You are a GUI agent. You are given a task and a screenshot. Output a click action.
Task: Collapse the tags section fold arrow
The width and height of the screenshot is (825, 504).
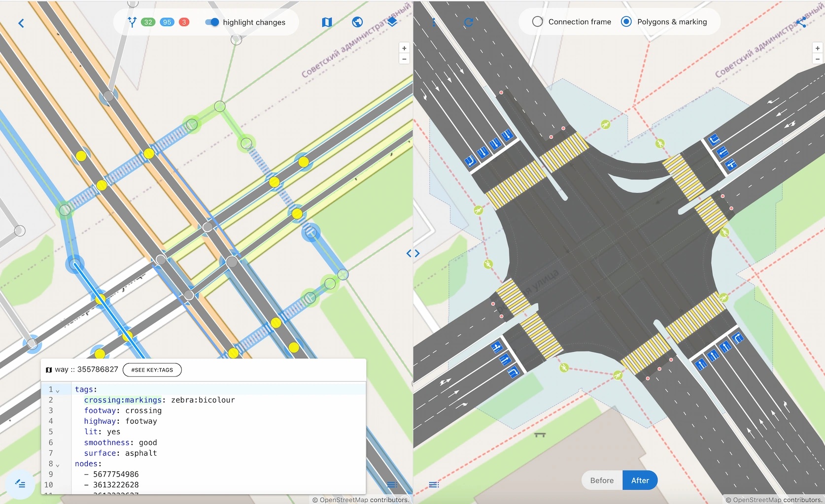point(58,390)
